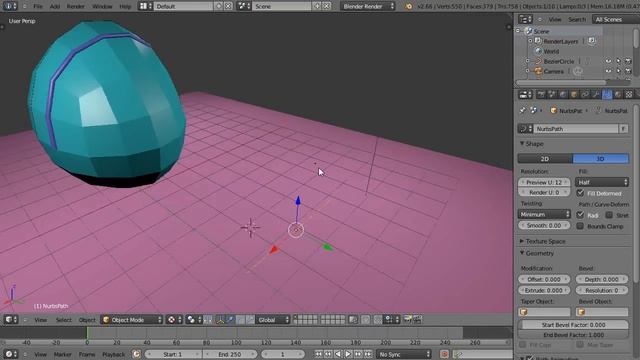Delete the current Scene
The height and width of the screenshot is (360, 640).
(327, 6)
